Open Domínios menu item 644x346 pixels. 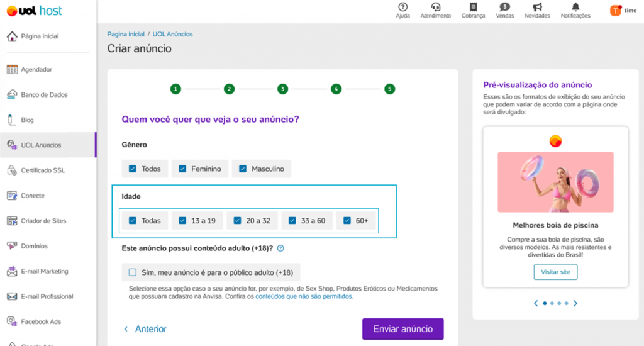(x=34, y=246)
